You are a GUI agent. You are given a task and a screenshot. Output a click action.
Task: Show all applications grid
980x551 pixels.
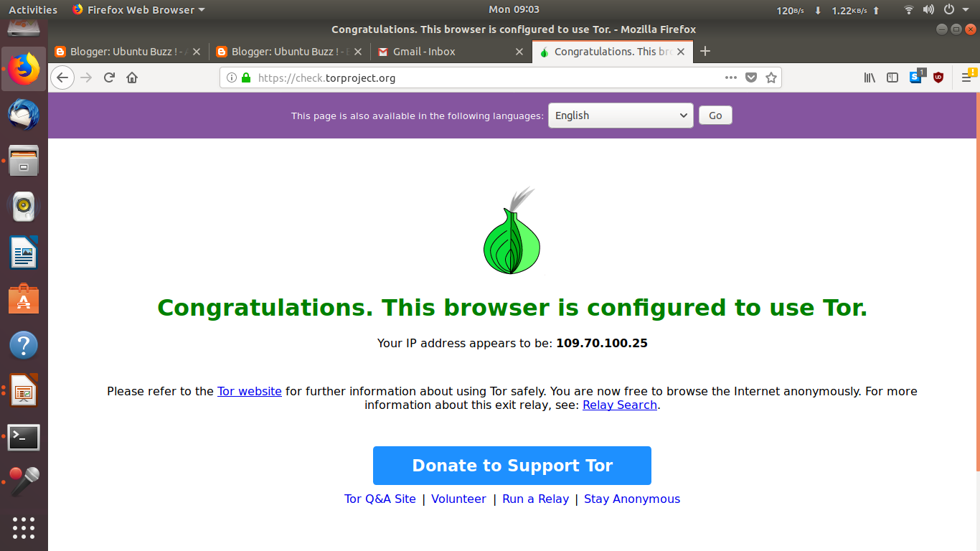[x=24, y=527]
